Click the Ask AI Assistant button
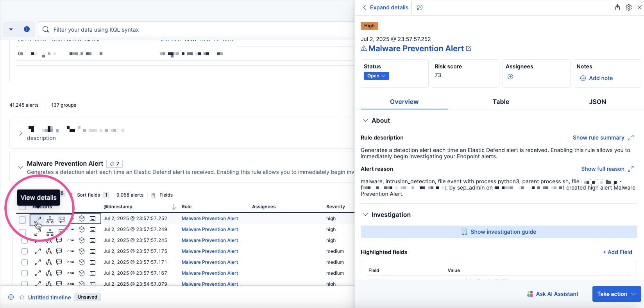Screen dimensions: 644x308 coord(553,294)
